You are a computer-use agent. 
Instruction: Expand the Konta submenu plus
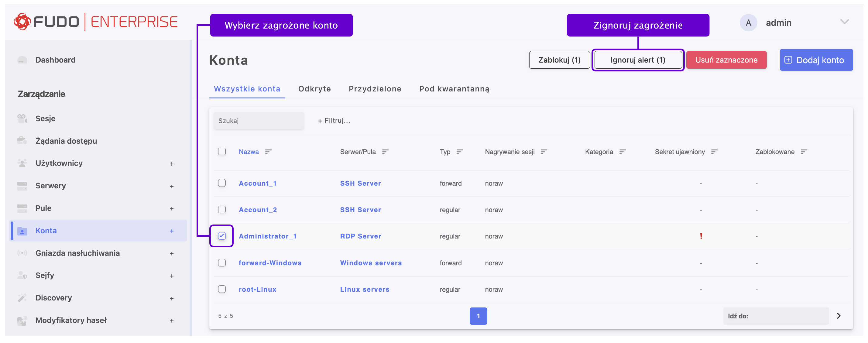tap(172, 231)
